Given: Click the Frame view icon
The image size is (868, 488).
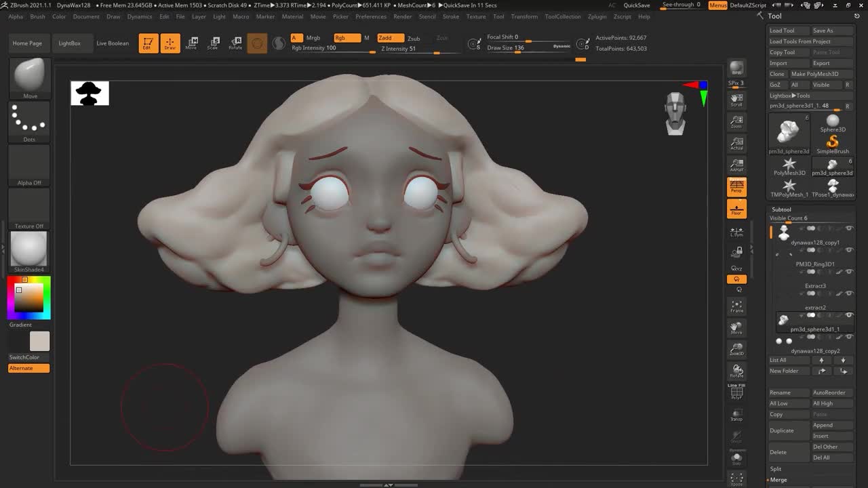Looking at the screenshot, I should 736,306.
